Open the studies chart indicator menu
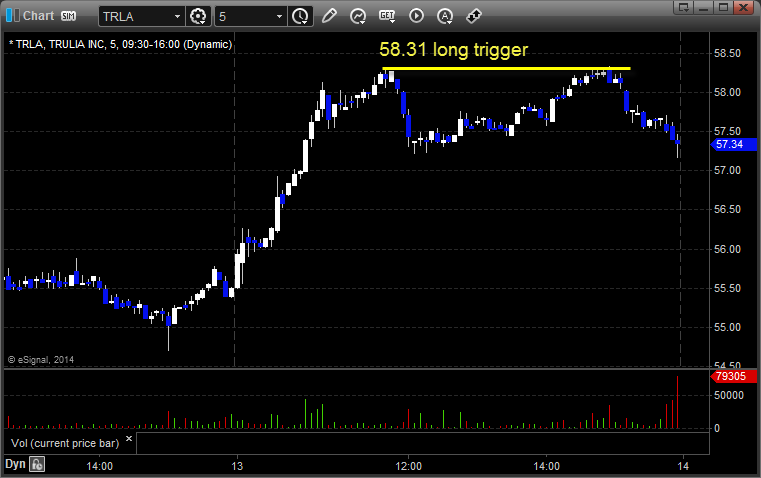This screenshot has height=478, width=761. (358, 16)
